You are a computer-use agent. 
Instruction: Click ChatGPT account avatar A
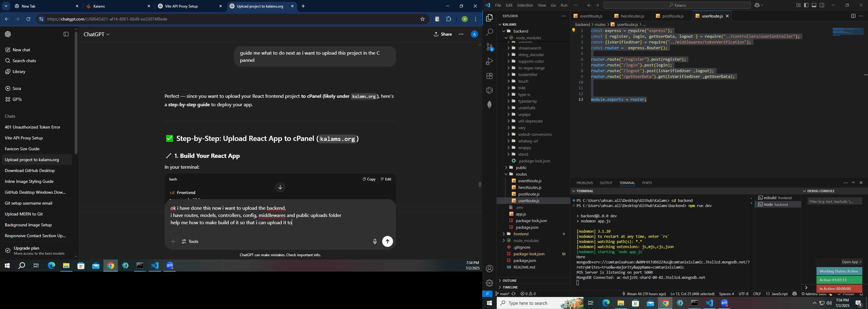pos(474,34)
